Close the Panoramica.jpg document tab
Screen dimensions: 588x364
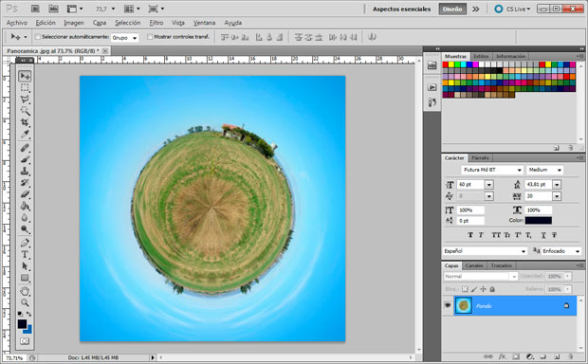coord(105,50)
